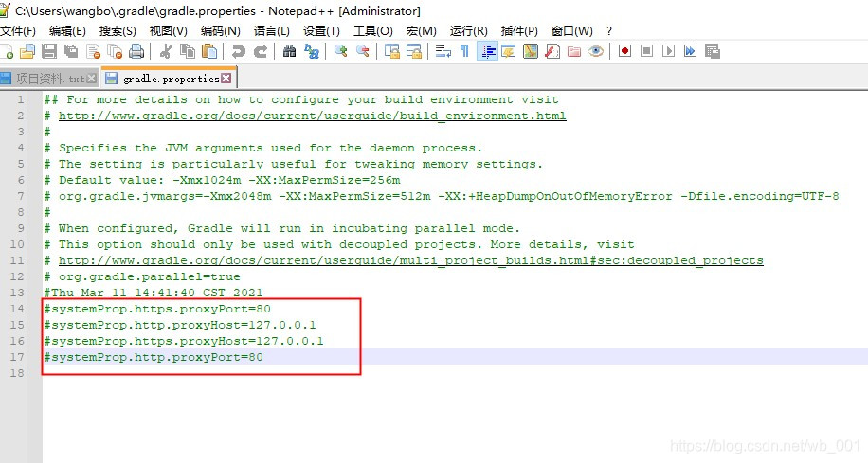The image size is (868, 463).
Task: Click the org.gradle.jvmargs line 7 text
Action: [442, 196]
